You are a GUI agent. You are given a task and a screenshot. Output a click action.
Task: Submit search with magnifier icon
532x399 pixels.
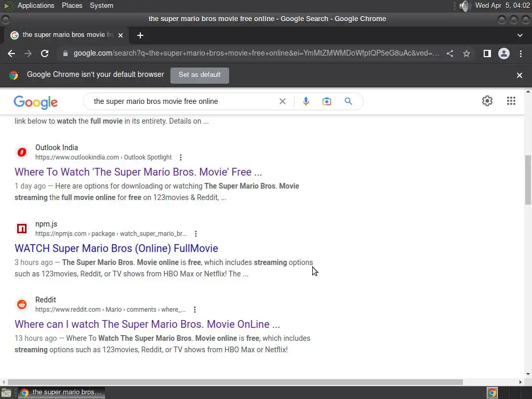(348, 101)
